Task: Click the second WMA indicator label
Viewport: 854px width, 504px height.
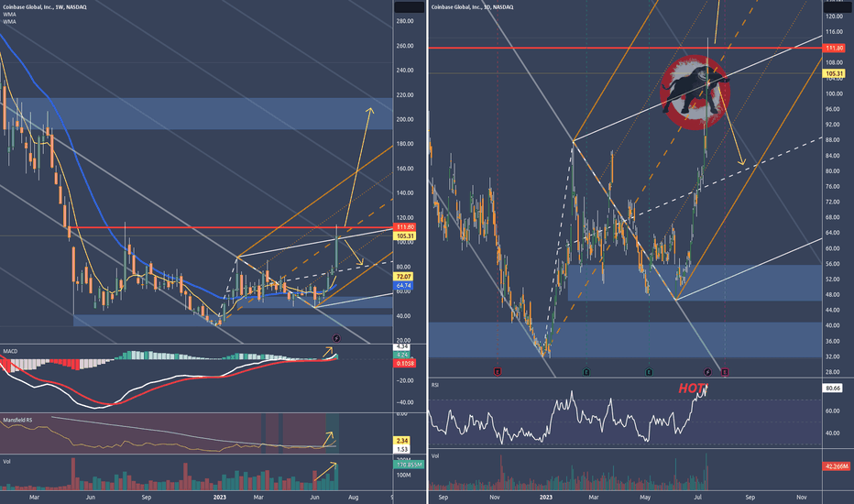Action: click(x=9, y=22)
